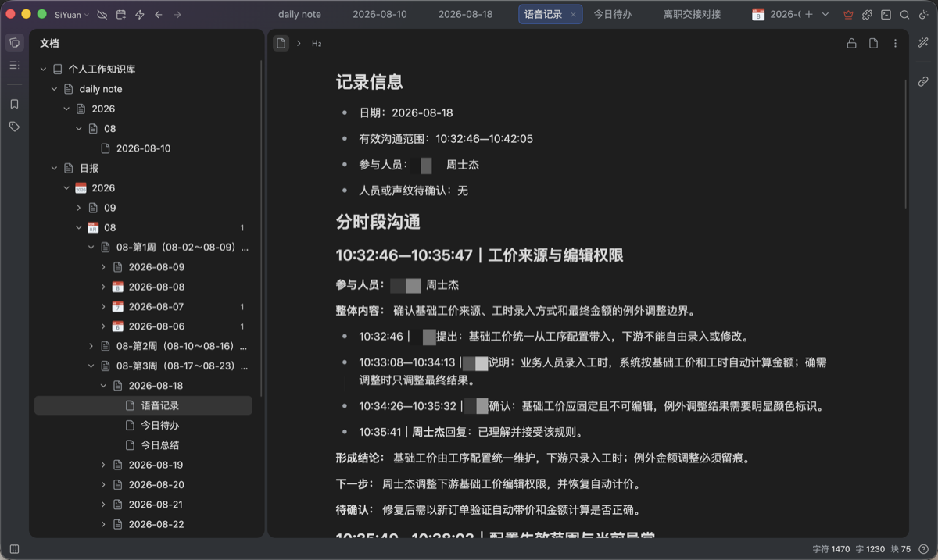
Task: Toggle appearance mode icon in top bar
Action: pos(923,15)
